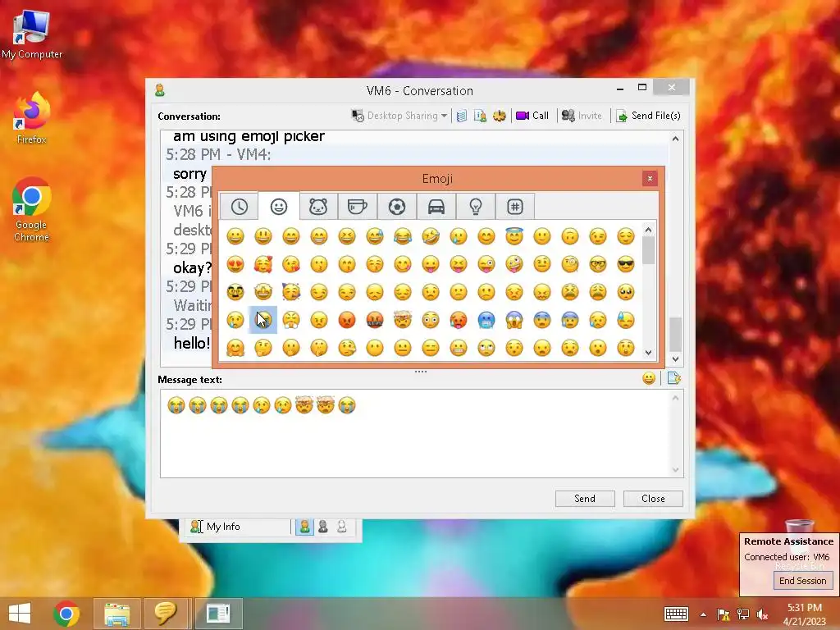840x630 pixels.
Task: Pick the halo angel face emoji
Action: 514,236
